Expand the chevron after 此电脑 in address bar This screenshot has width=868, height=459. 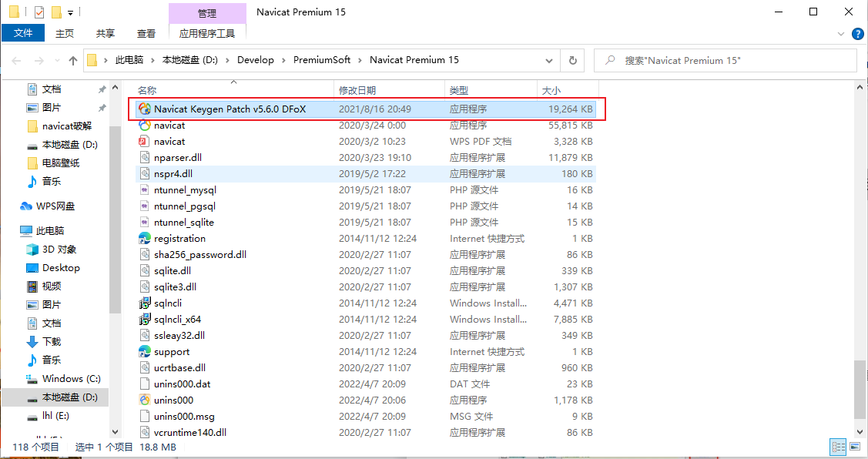click(x=153, y=60)
